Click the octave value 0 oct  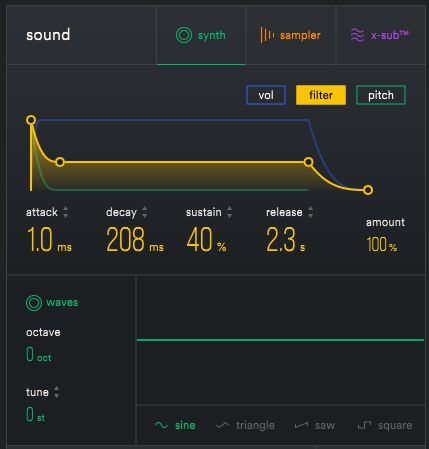tap(39, 354)
